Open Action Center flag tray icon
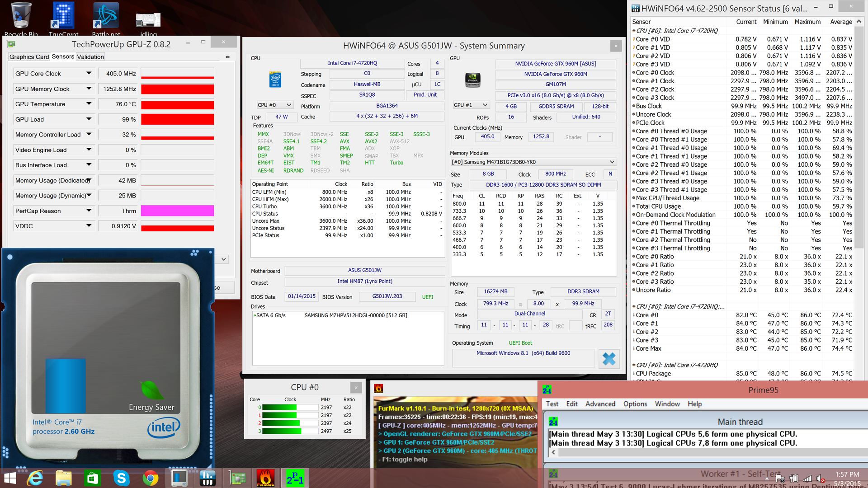 pos(780,479)
